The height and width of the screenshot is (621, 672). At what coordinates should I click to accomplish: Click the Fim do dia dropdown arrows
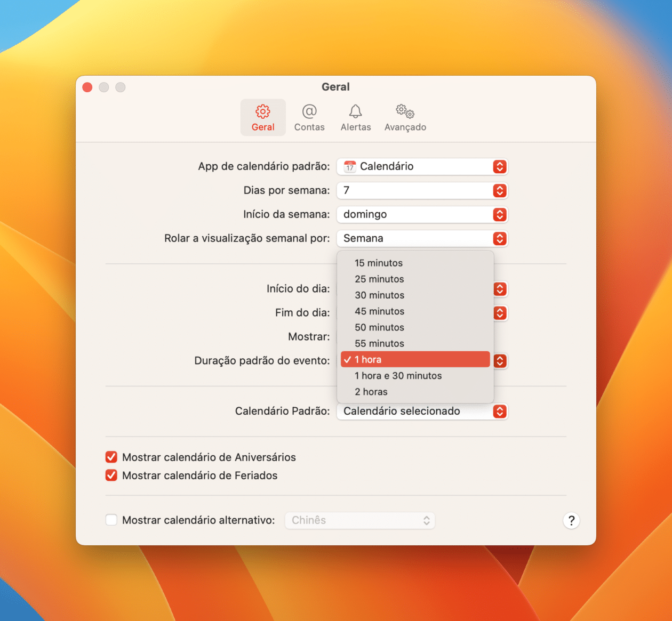[x=499, y=313]
